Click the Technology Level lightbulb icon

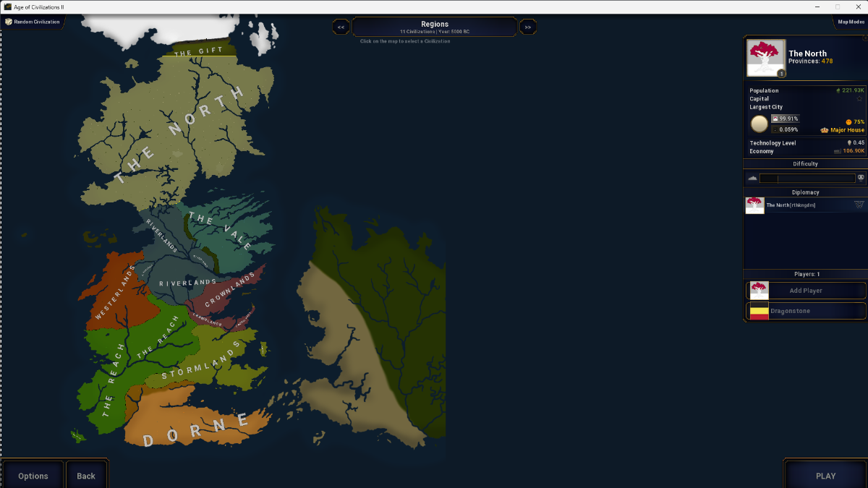[849, 143]
